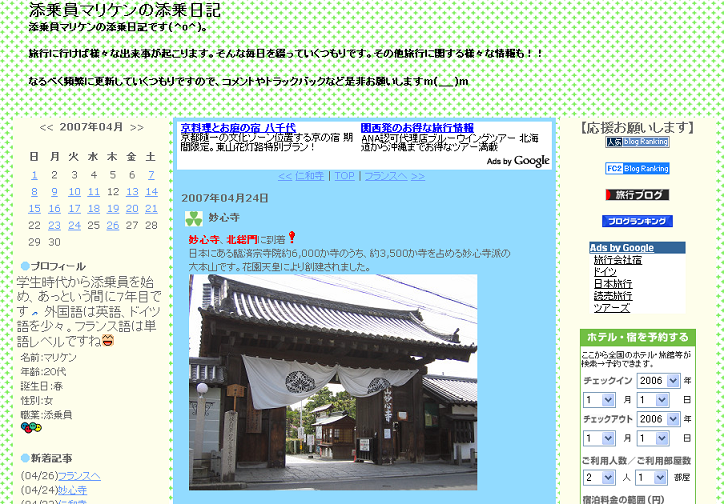Screen dimensions: 724x504
Task: Open the number of rooms dropdown
Action: pyautogui.click(x=652, y=477)
